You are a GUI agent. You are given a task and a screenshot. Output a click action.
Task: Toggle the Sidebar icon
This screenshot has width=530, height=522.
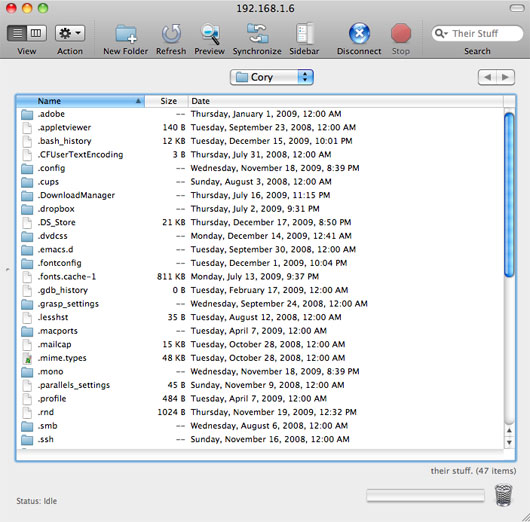point(304,33)
